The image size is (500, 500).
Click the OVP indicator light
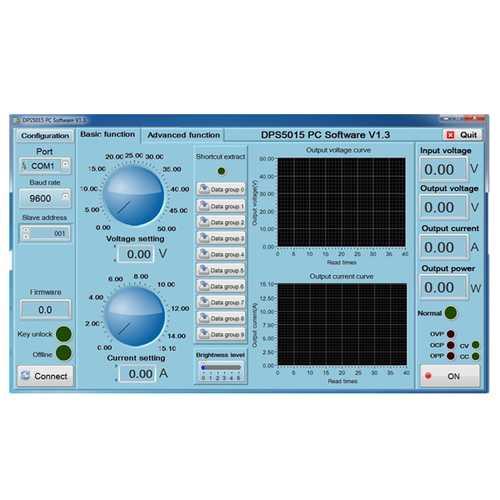451,334
